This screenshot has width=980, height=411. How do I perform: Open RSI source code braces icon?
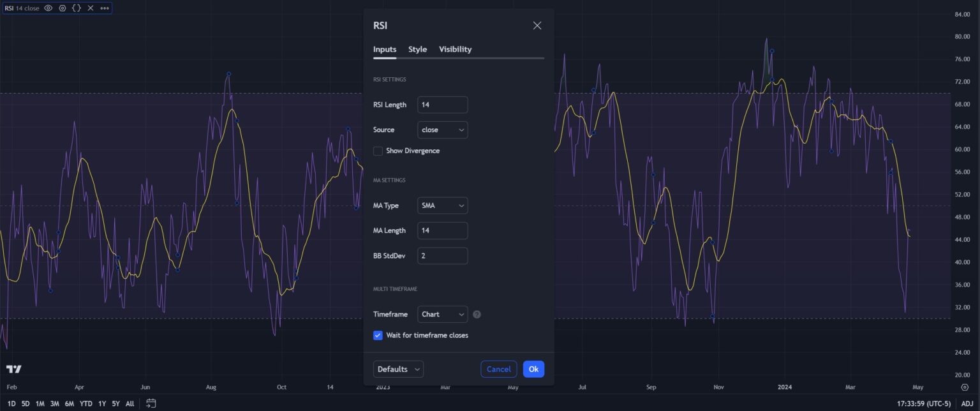pos(76,8)
